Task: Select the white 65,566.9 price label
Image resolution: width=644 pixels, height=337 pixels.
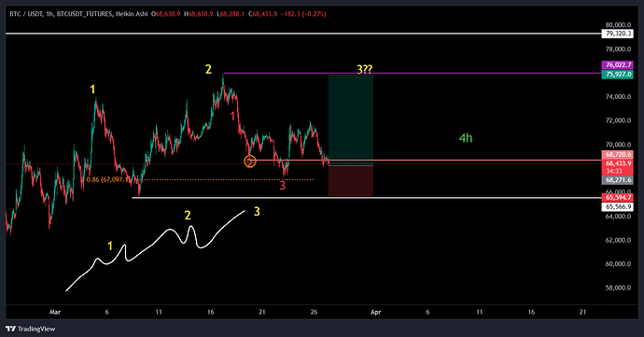Action: point(617,206)
